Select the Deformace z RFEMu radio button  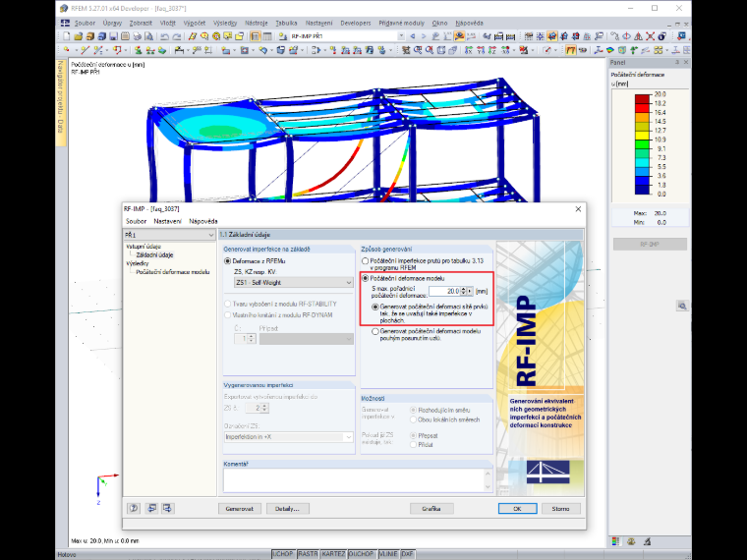coord(228,261)
